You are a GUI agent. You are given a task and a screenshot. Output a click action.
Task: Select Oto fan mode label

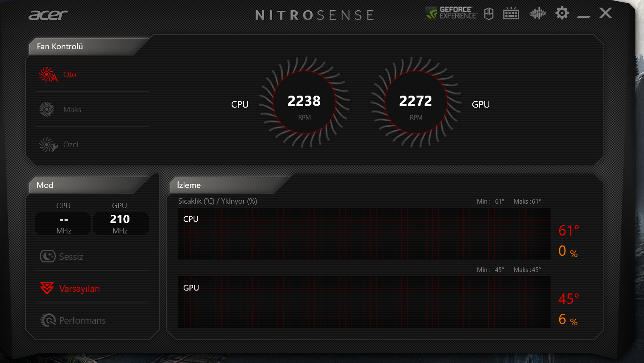click(x=70, y=75)
